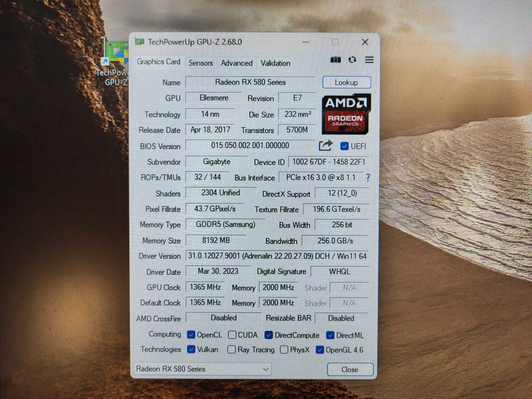
Task: Switch to the Sensors tab
Action: coord(201,63)
